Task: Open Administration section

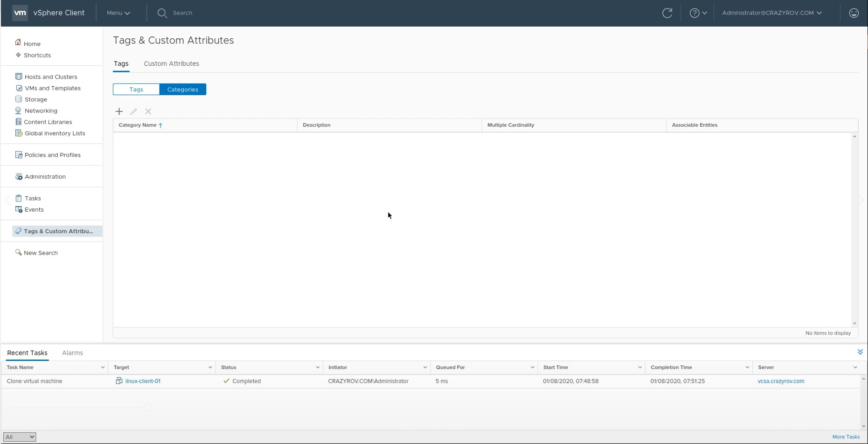Action: pyautogui.click(x=45, y=177)
